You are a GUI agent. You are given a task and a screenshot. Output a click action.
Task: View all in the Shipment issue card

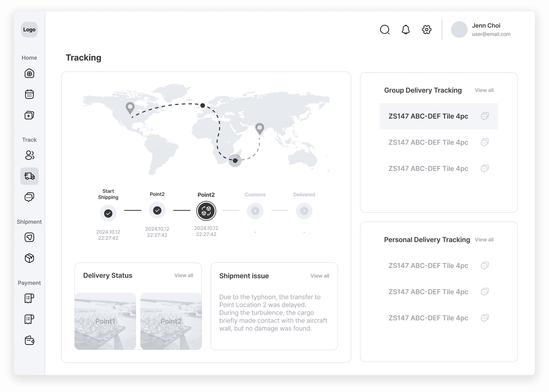tap(320, 276)
